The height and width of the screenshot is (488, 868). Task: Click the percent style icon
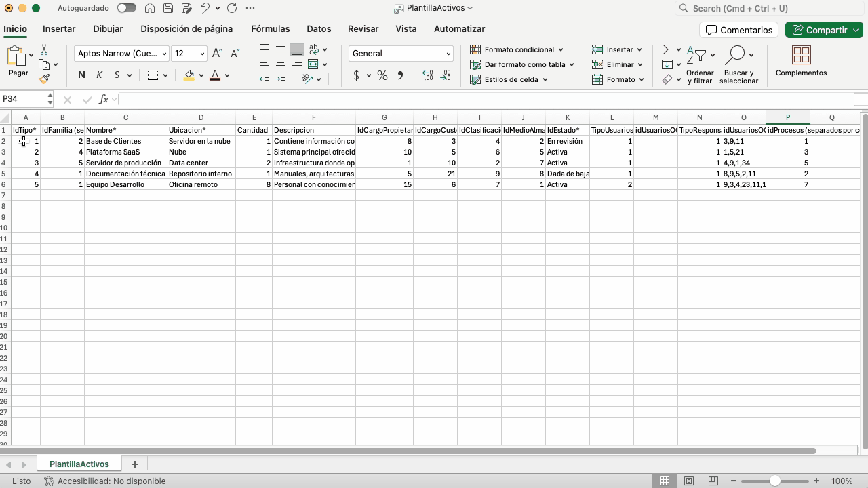point(382,75)
